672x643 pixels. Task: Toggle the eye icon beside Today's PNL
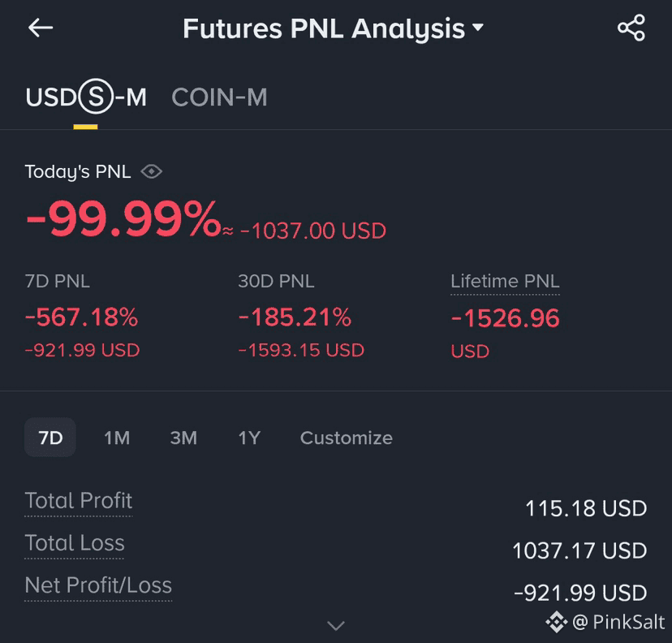click(x=151, y=172)
